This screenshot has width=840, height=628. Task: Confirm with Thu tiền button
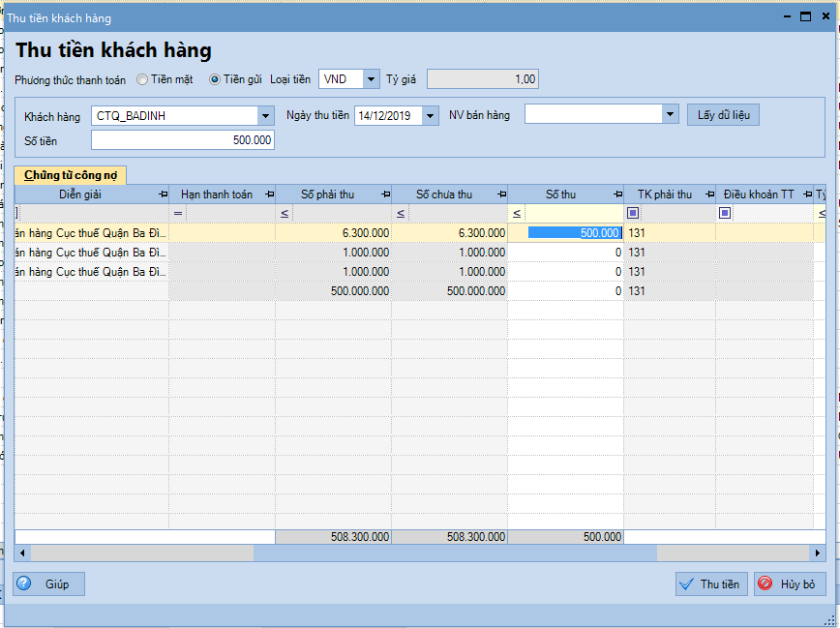(x=711, y=583)
